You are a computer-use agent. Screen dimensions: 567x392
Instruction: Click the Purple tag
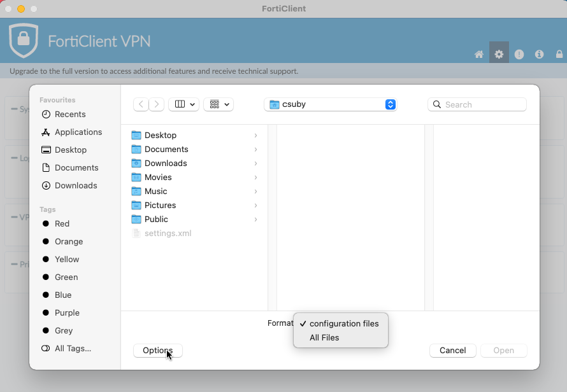(61, 313)
